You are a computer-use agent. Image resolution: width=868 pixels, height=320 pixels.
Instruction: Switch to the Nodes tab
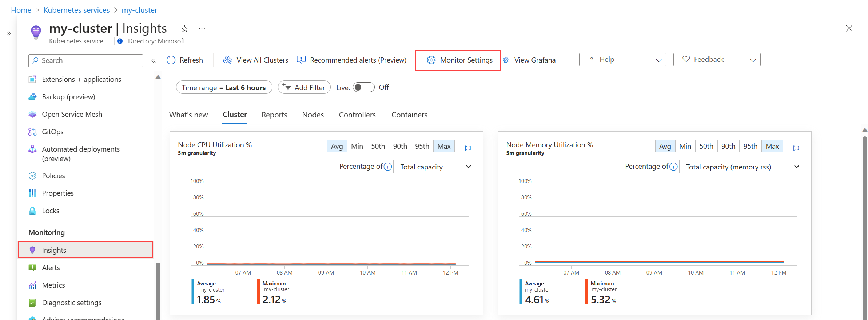tap(313, 115)
